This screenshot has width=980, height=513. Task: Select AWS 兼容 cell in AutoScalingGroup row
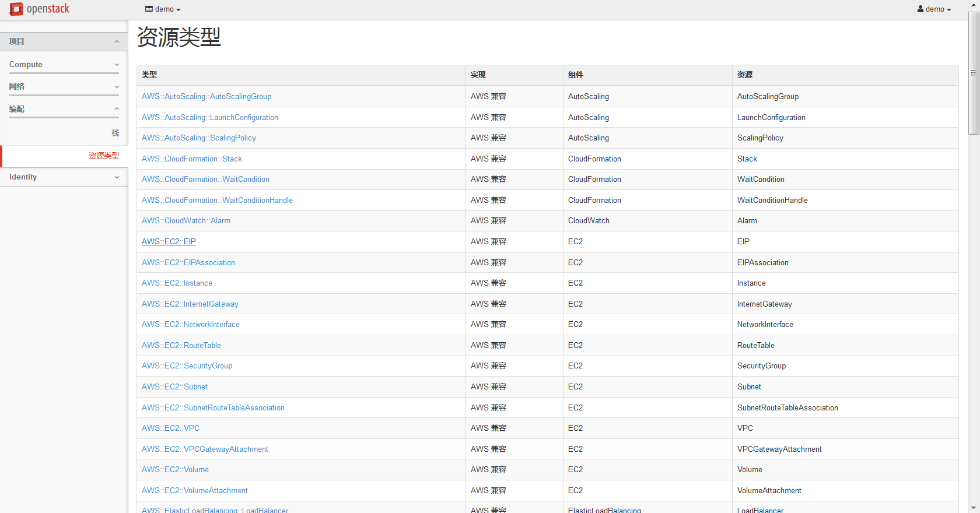click(x=514, y=97)
